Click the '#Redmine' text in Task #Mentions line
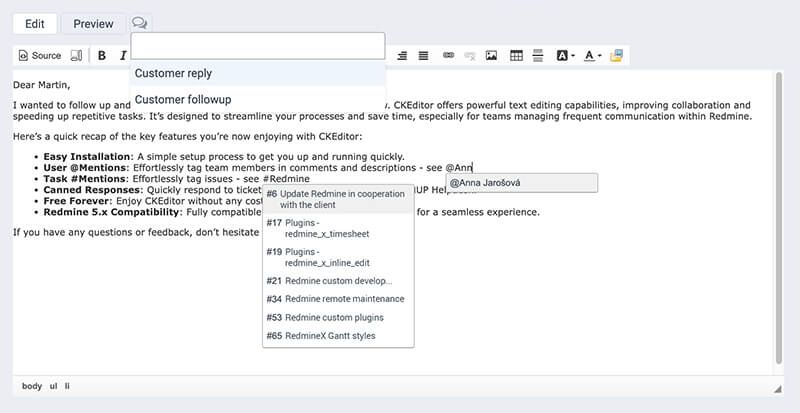 [x=286, y=179]
